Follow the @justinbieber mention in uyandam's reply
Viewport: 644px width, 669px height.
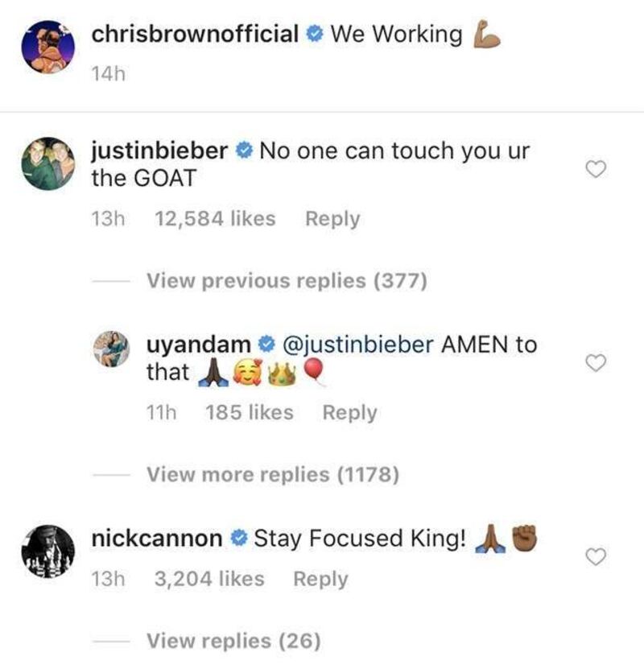pos(358,345)
